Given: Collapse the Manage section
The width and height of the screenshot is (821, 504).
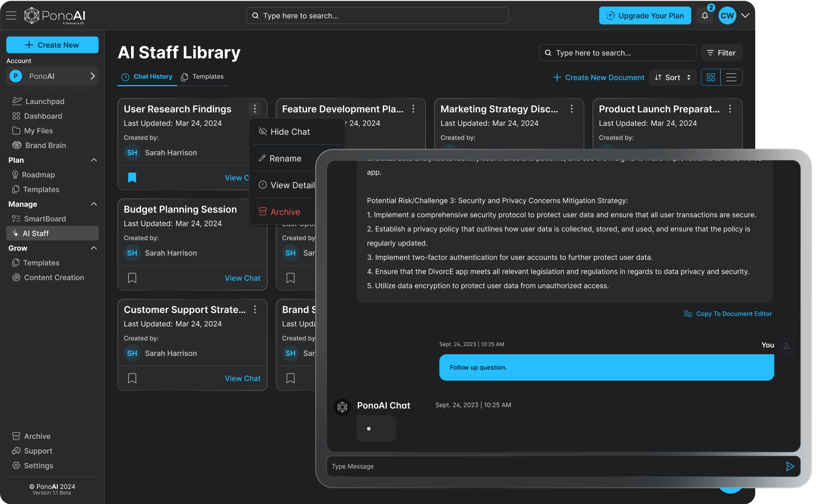Looking at the screenshot, I should (94, 204).
